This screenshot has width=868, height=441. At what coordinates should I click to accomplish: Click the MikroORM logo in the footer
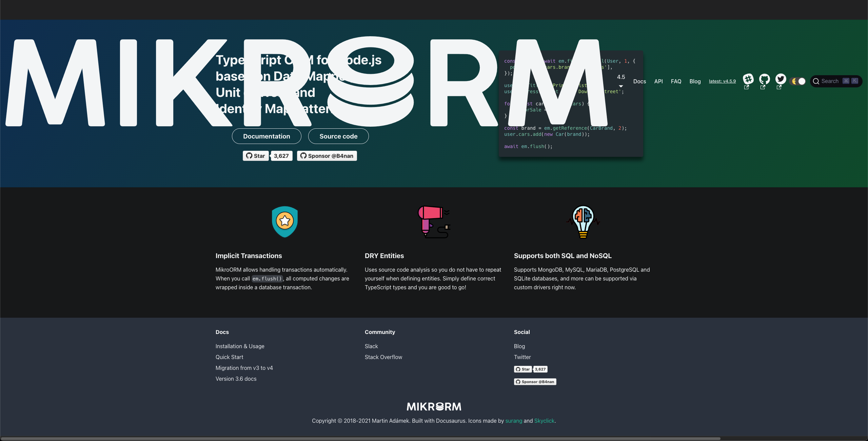pos(434,406)
